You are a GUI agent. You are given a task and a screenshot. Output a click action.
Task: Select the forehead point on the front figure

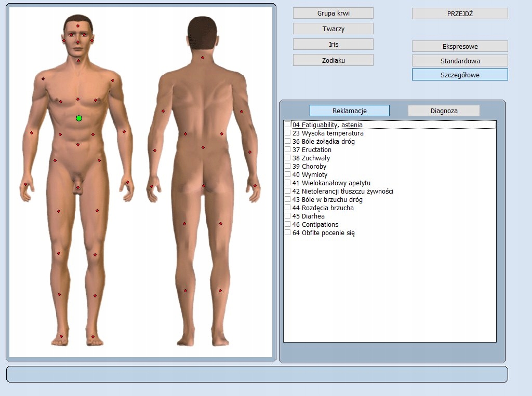click(x=78, y=26)
